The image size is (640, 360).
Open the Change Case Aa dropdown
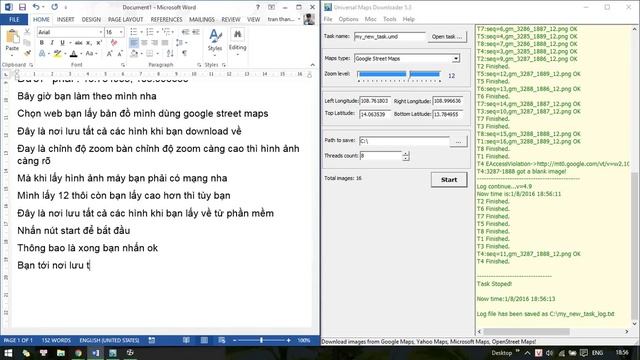tap(91, 53)
